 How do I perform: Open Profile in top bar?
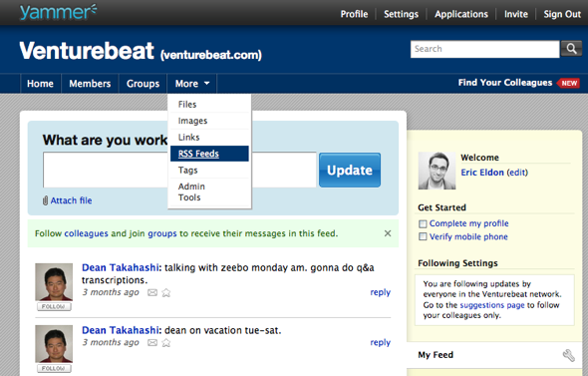point(354,14)
